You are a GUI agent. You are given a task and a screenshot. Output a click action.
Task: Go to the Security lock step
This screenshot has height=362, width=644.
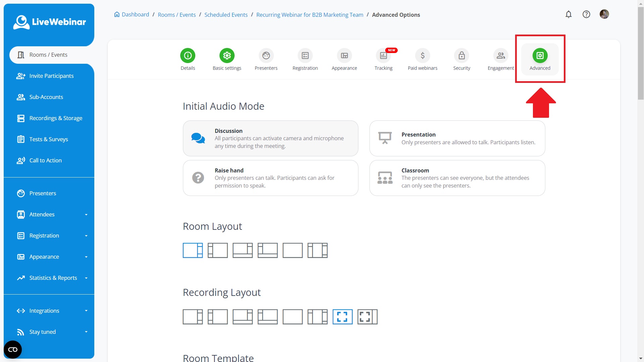[461, 56]
